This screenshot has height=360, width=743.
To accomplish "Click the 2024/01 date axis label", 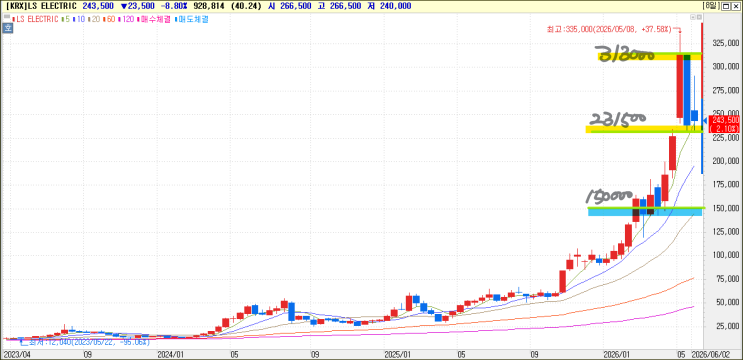I will [171, 354].
